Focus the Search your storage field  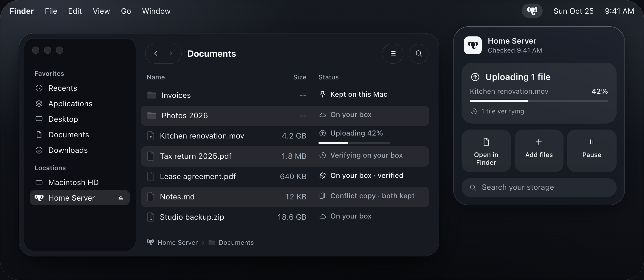point(539,187)
